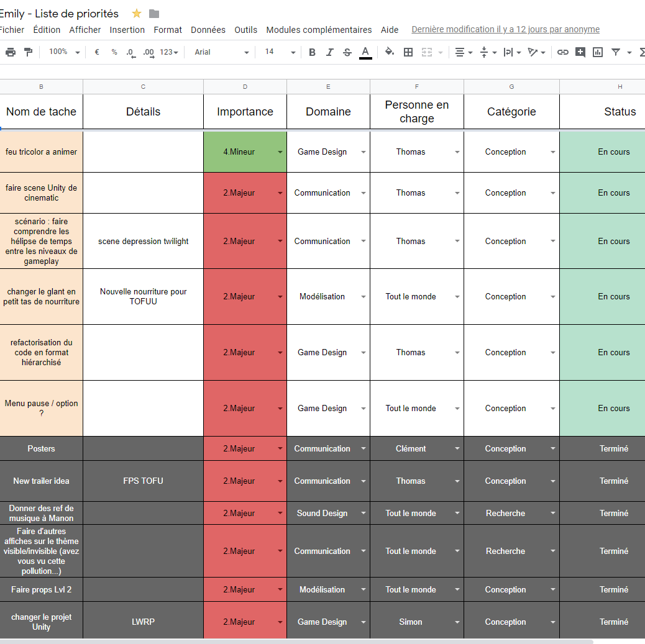Toggle bold formatting
The height and width of the screenshot is (644, 645).
pos(312,52)
